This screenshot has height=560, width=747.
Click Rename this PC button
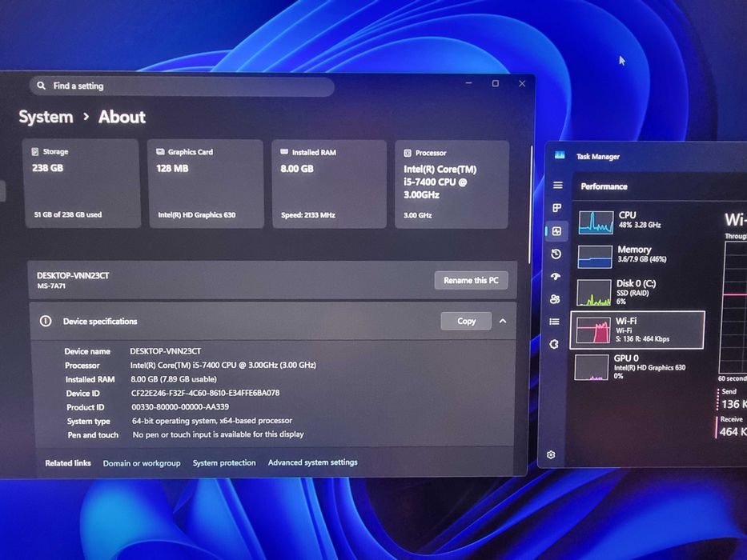click(471, 280)
